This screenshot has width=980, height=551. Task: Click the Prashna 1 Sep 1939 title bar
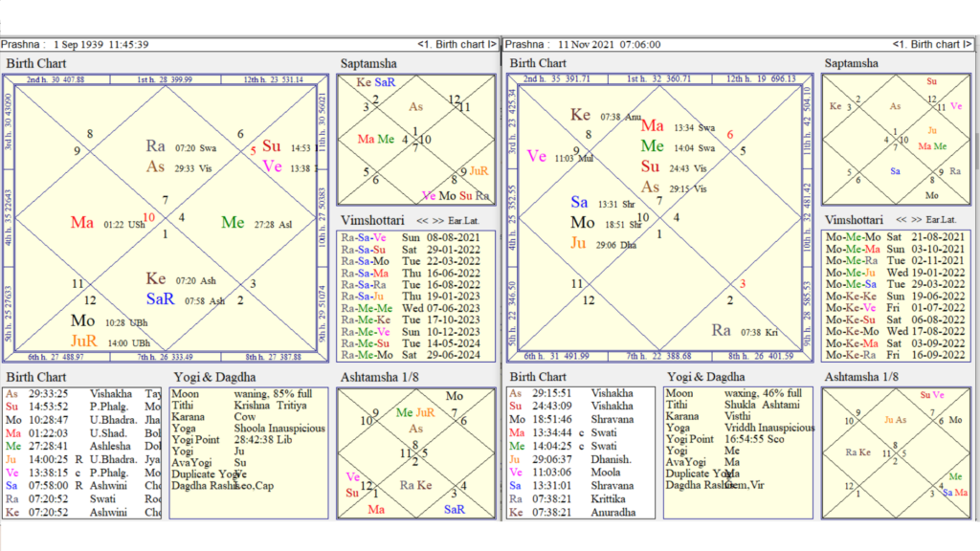coord(249,44)
